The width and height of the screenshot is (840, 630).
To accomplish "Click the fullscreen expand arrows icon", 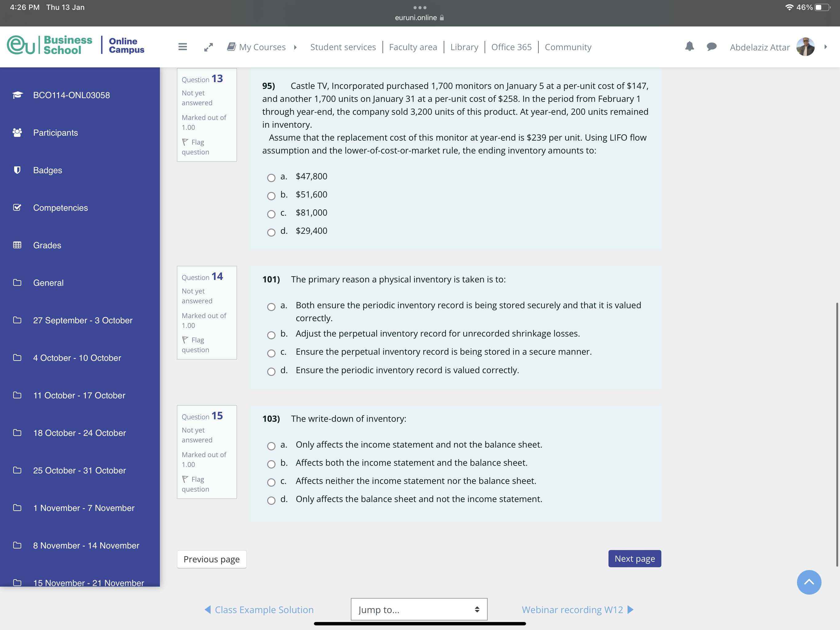I will (208, 47).
